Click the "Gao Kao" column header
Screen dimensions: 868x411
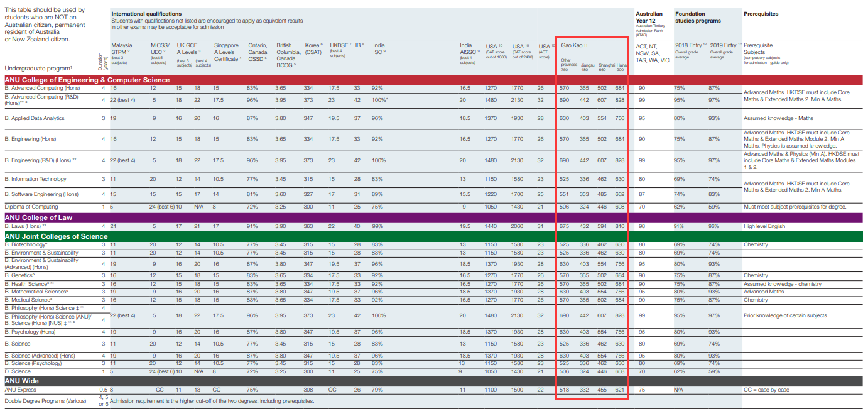point(573,46)
